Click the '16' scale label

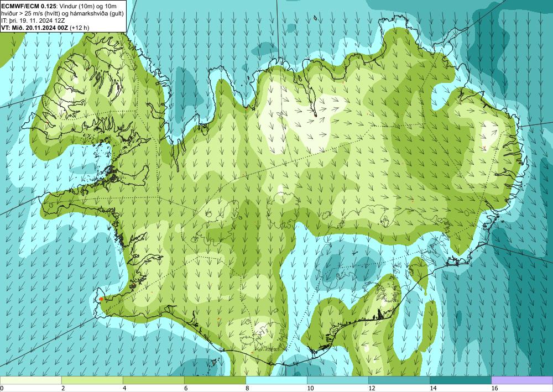point(494,389)
